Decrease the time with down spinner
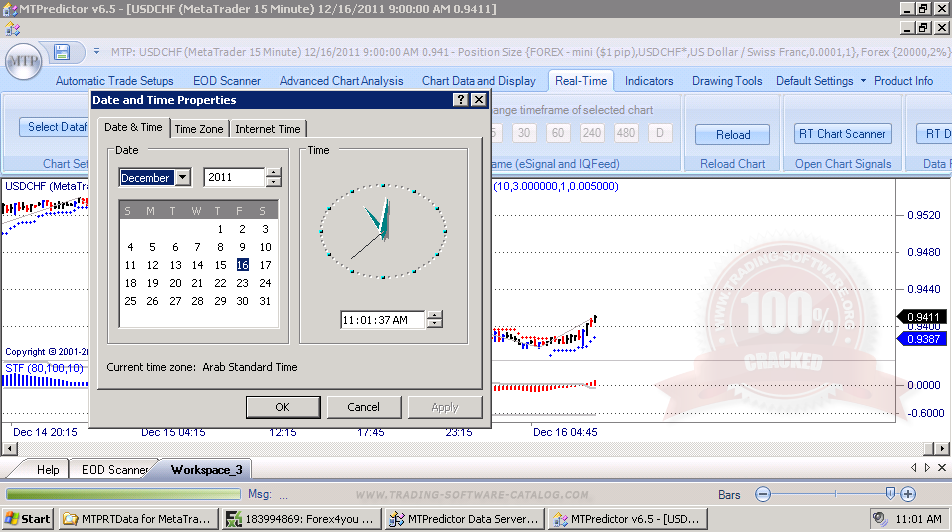Screen dimensions: 952x532 point(434,324)
